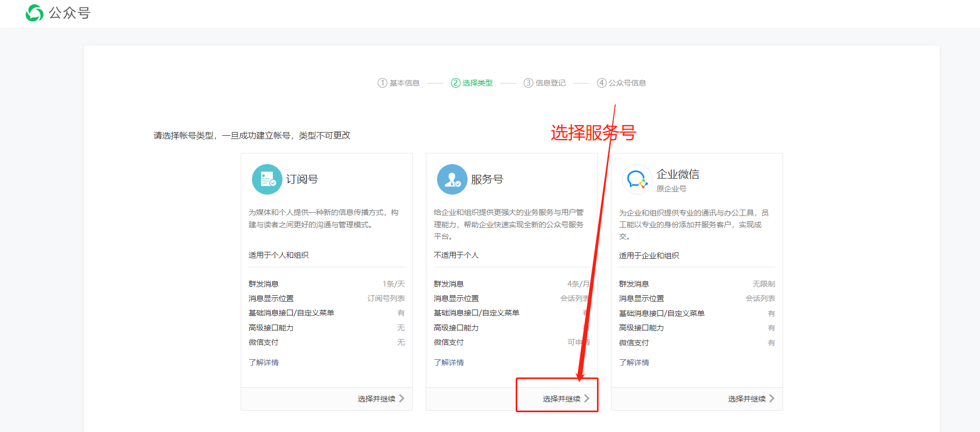Click the green WeChat Official Account logo

click(x=35, y=13)
